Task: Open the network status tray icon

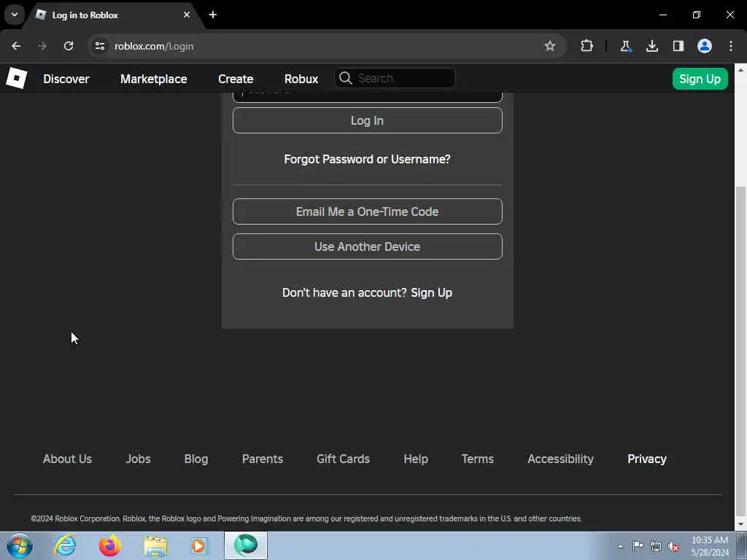Action: (656, 546)
